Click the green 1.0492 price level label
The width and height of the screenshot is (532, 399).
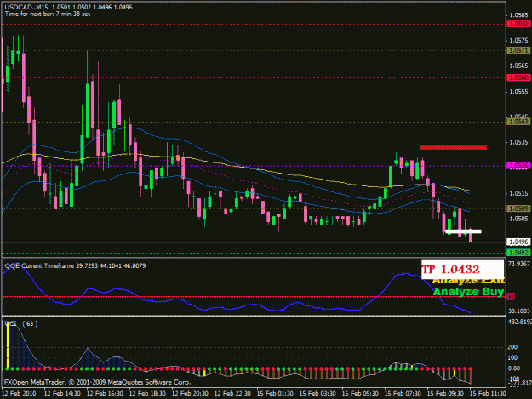tap(518, 253)
